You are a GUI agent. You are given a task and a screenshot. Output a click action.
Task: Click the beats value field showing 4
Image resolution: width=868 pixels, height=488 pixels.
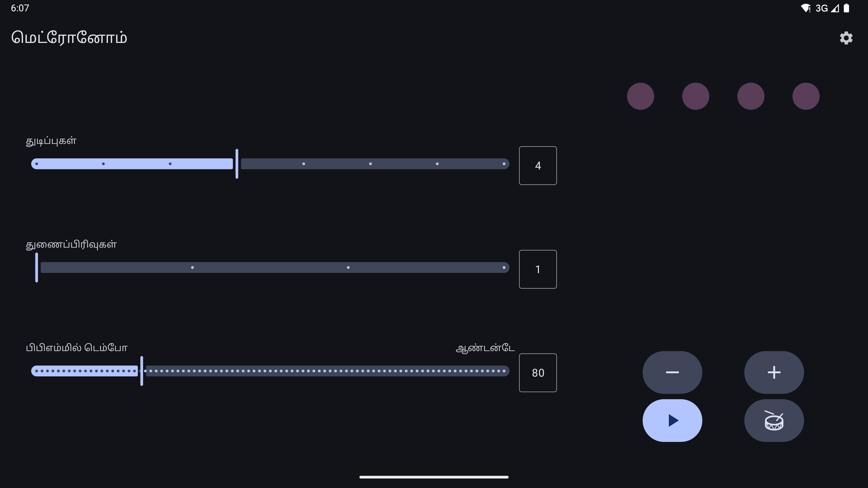pos(538,165)
